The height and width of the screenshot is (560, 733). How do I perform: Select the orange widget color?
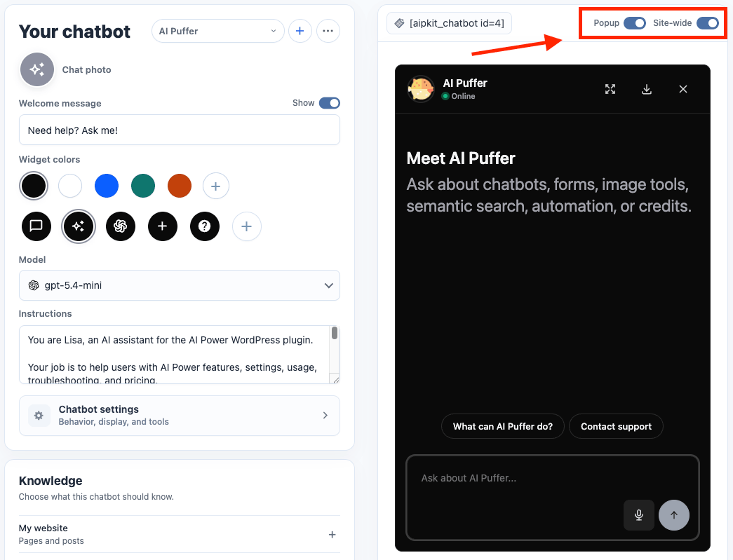(x=180, y=186)
